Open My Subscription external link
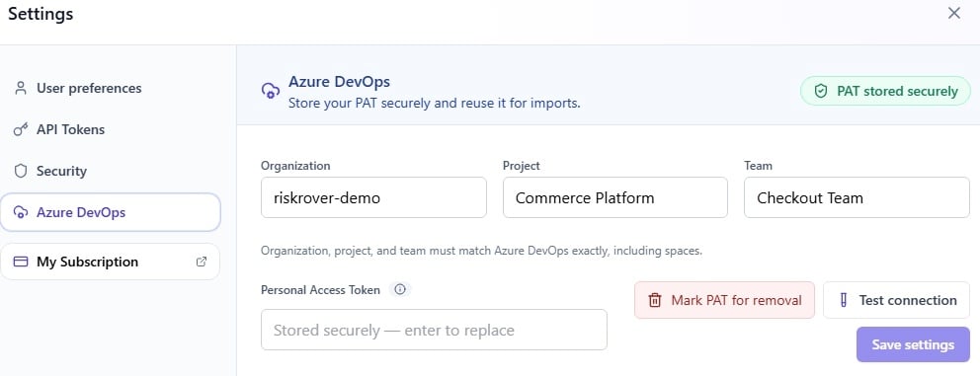The height and width of the screenshot is (376, 980). pos(111,262)
